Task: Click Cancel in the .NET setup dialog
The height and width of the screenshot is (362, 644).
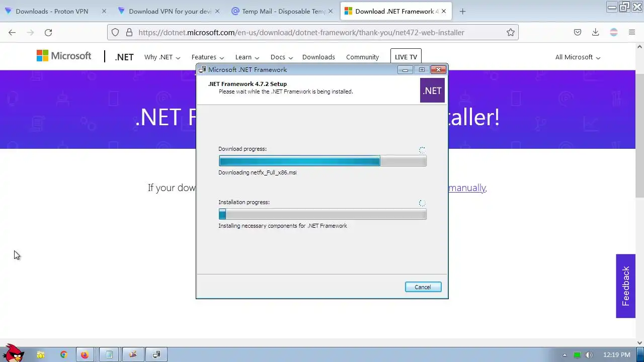Action: coord(423,287)
